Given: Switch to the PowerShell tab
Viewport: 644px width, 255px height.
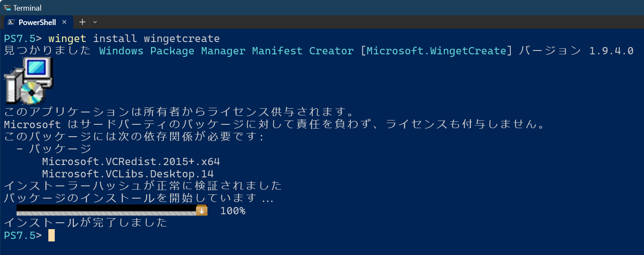Looking at the screenshot, I should 37,22.
